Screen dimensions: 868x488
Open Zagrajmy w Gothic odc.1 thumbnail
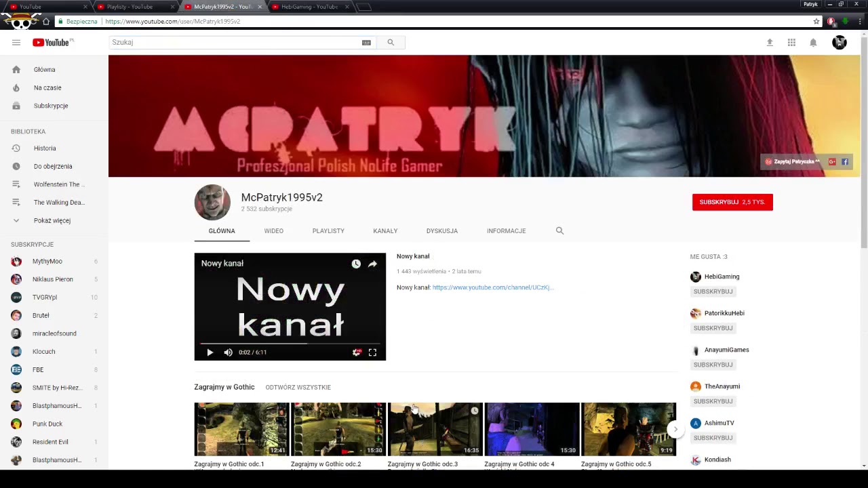241,429
